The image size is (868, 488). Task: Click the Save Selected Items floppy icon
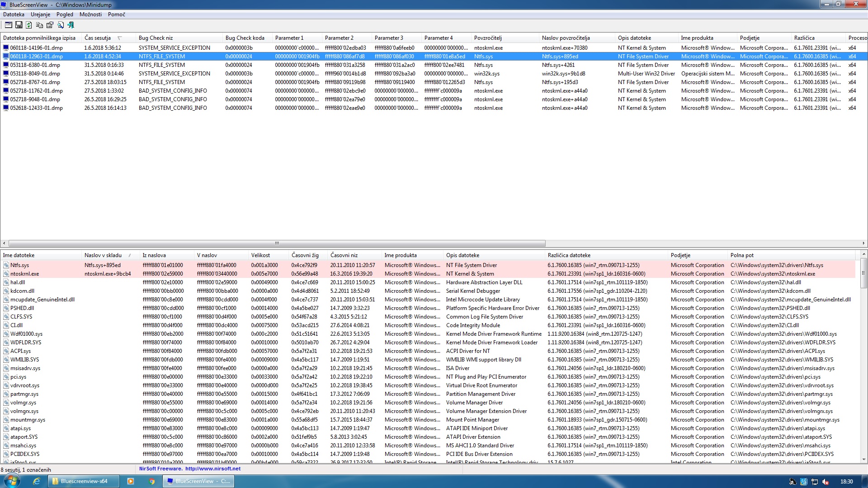click(19, 25)
